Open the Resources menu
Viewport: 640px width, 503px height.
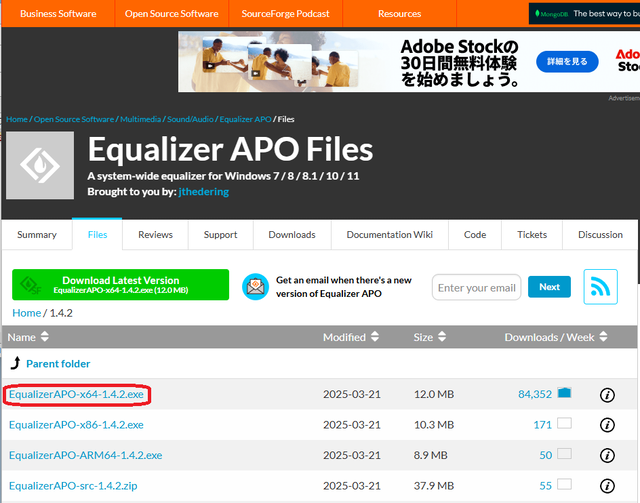coord(399,13)
